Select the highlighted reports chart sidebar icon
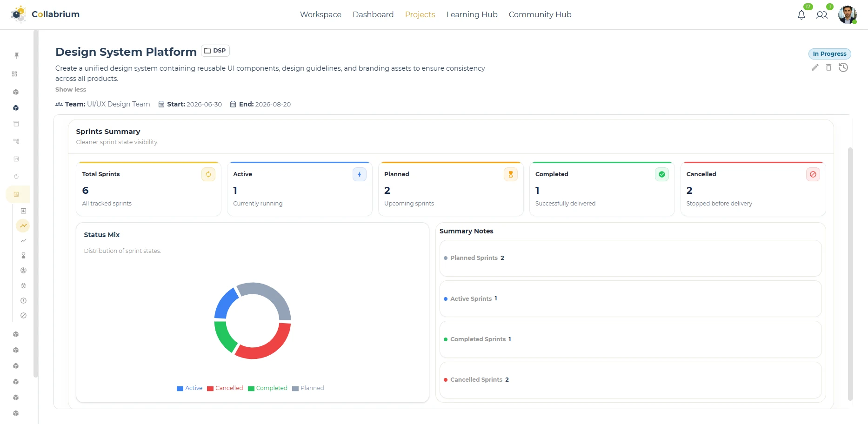Screen dimensions: 868x424 [16, 194]
